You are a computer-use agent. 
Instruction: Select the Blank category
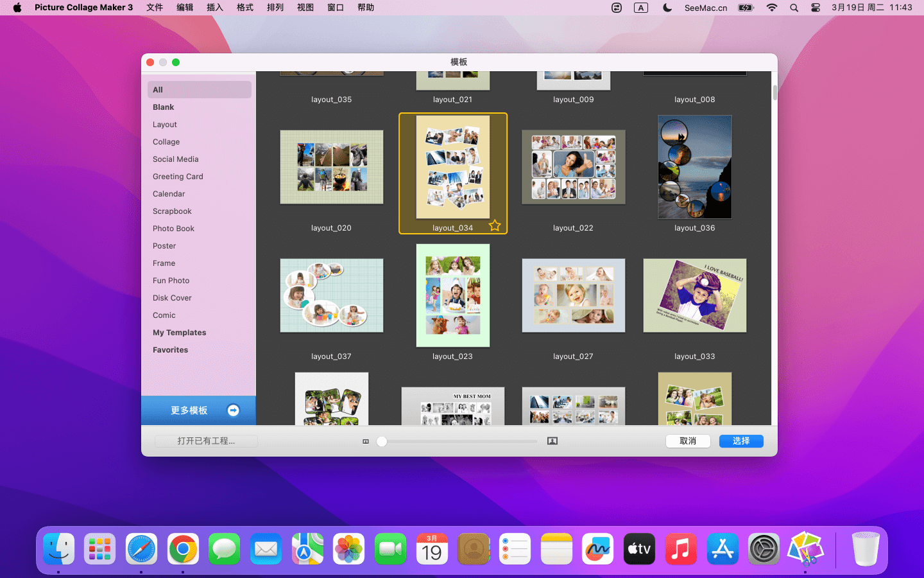199,107
